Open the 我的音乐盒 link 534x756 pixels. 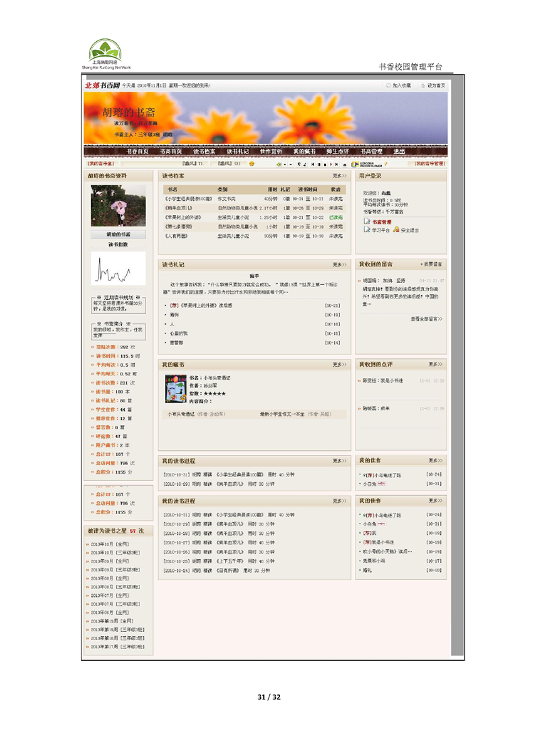point(101,164)
